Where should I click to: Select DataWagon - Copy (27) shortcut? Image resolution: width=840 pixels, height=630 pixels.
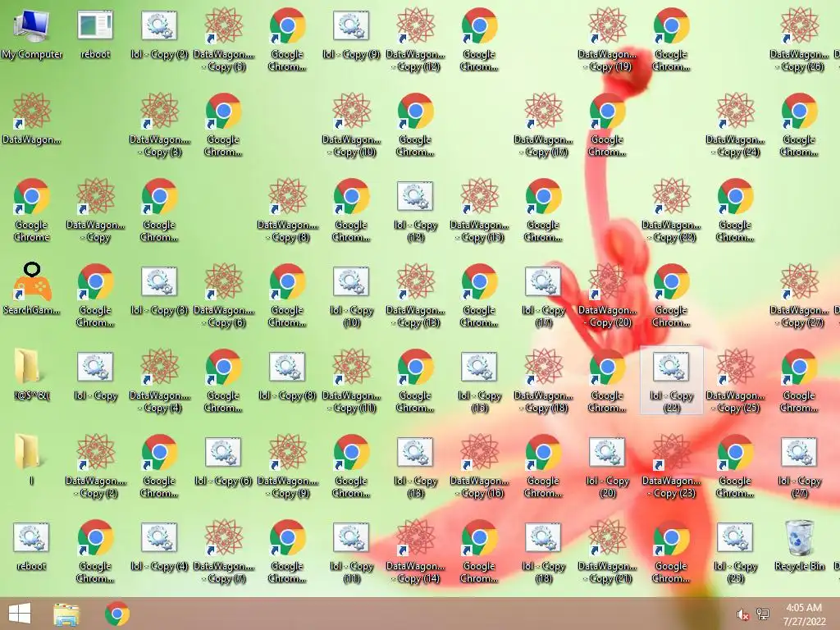coord(799,296)
